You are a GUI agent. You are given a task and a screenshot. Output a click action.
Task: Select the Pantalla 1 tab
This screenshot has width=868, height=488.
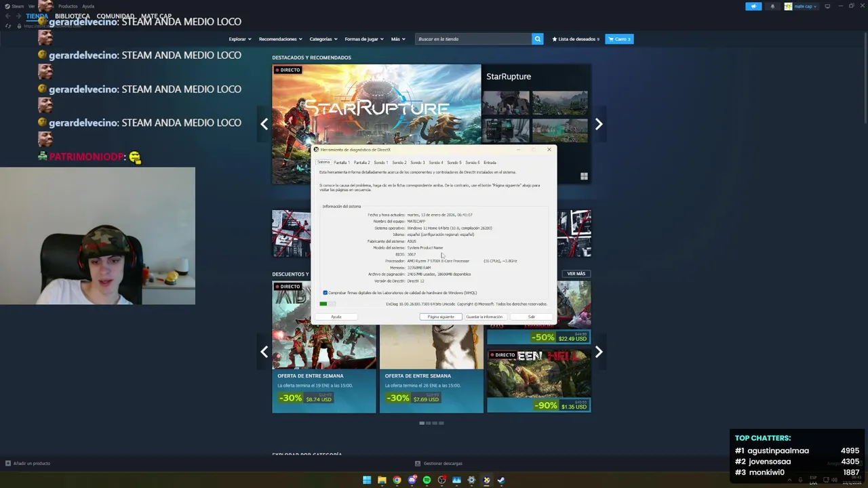point(342,163)
